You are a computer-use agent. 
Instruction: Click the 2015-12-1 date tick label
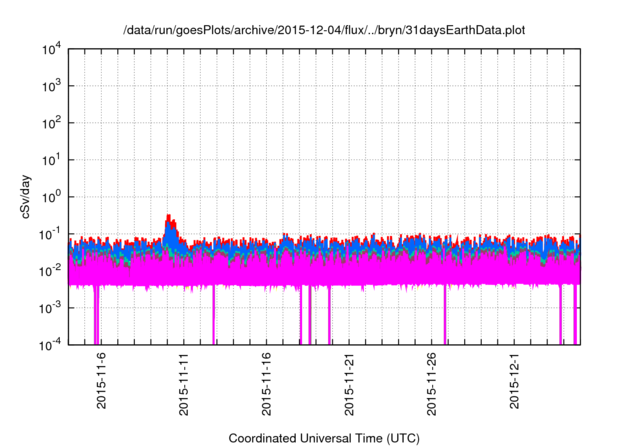(x=514, y=380)
